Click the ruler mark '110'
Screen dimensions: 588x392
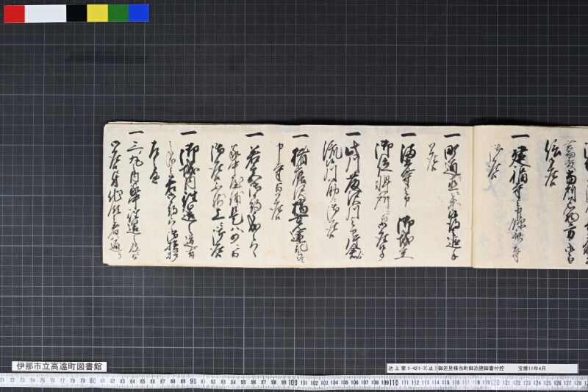click(x=394, y=382)
